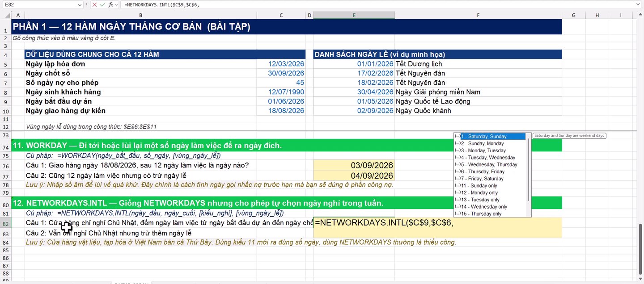Click 'Ngày Quốc tế Lao động' cell

click(478, 101)
